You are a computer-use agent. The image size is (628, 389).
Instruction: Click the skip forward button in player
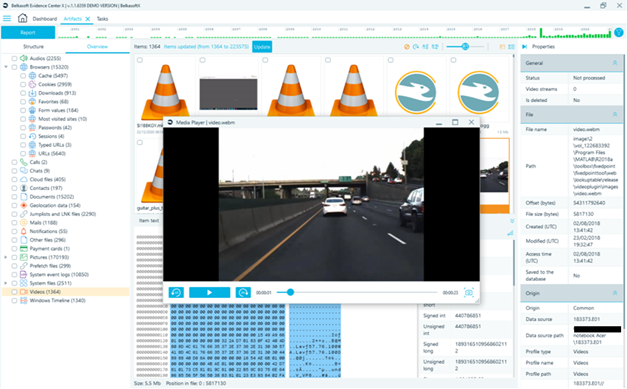tap(243, 293)
